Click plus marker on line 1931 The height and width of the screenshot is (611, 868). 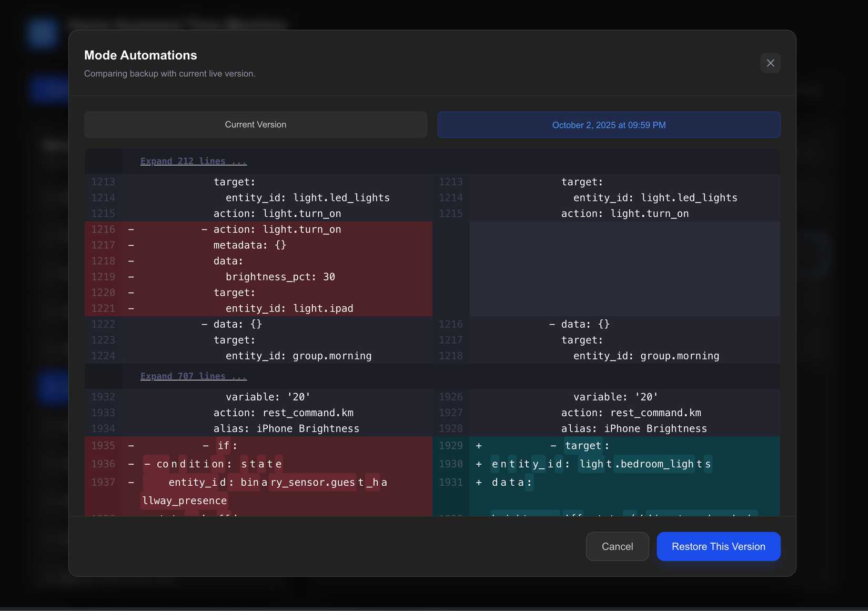click(x=479, y=483)
